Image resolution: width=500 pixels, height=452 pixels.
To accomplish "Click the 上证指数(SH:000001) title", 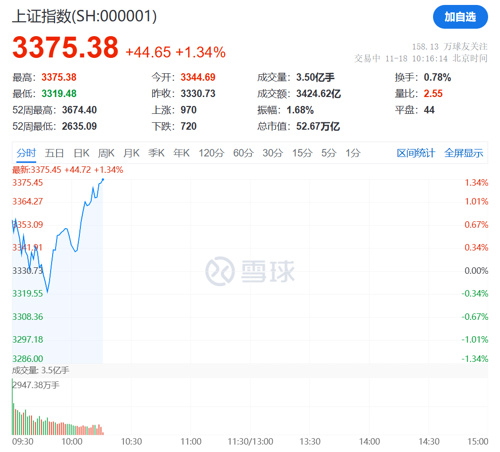I will coord(84,16).
